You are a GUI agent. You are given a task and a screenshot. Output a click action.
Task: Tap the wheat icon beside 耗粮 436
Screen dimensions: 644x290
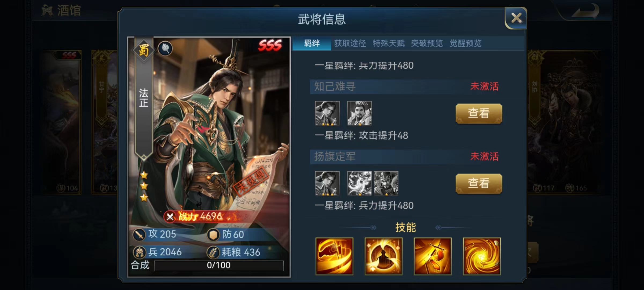click(x=213, y=252)
